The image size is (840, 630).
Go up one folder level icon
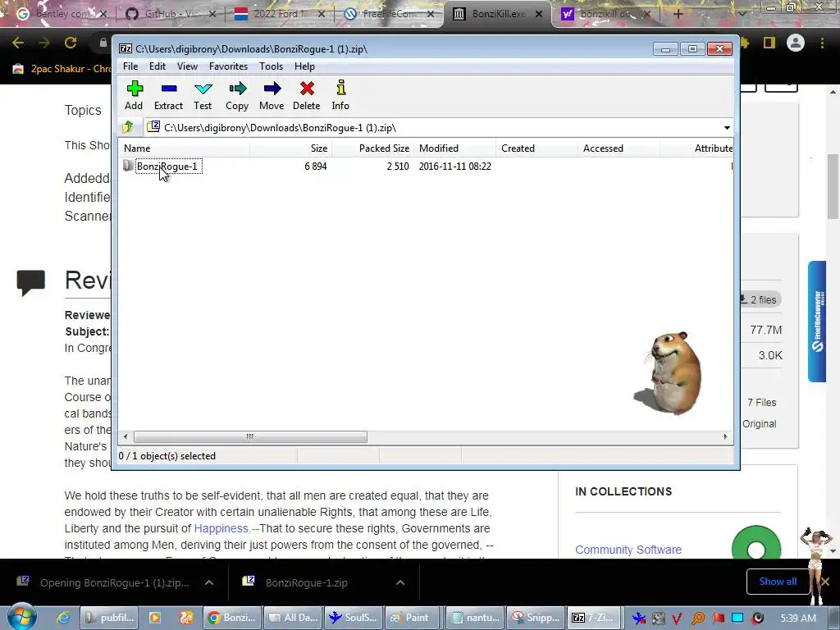(x=128, y=127)
